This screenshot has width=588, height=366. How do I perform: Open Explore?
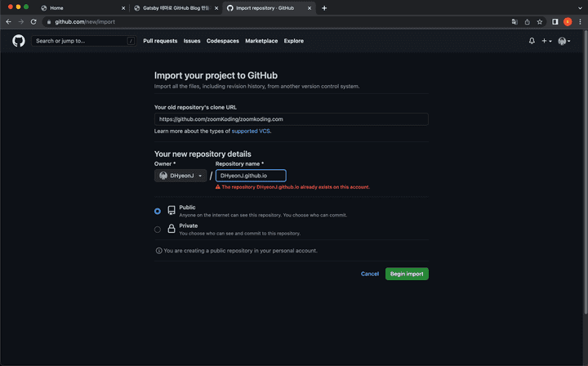(x=294, y=41)
